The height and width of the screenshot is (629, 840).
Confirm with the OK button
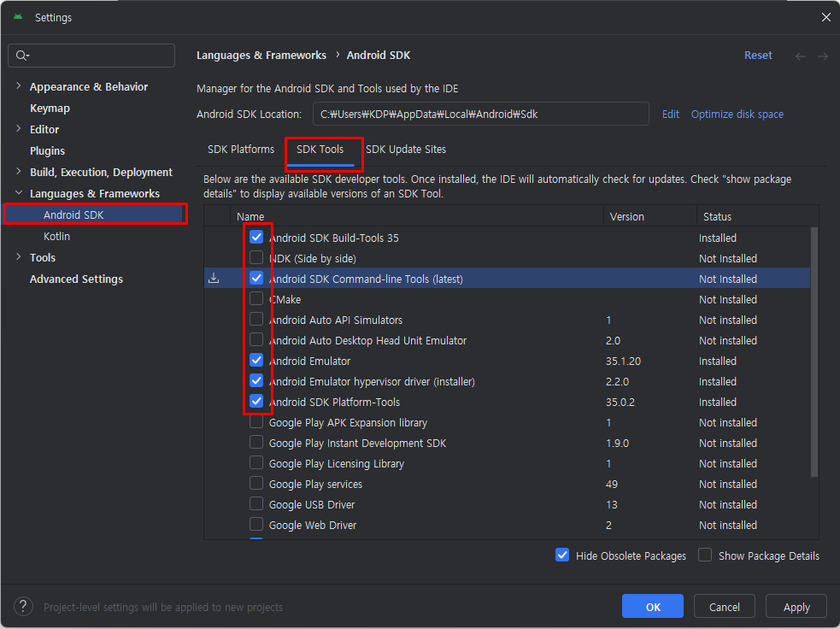pos(653,607)
